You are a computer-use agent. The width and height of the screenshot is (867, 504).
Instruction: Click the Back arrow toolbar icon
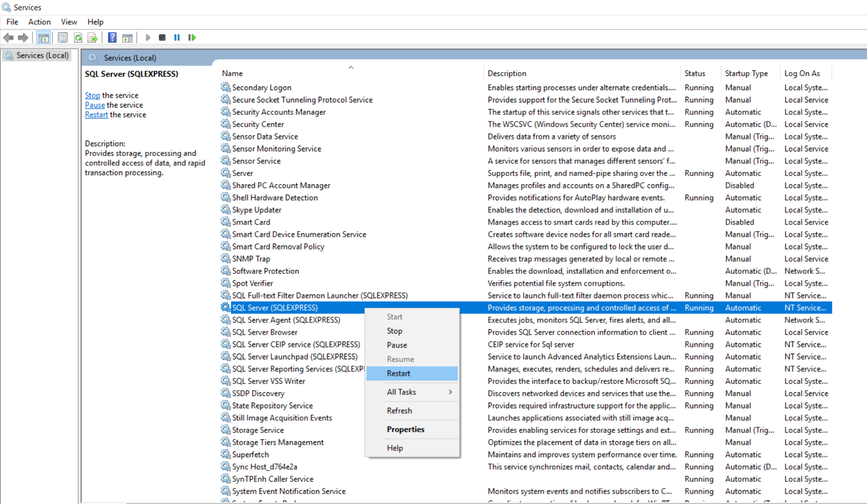(8, 38)
